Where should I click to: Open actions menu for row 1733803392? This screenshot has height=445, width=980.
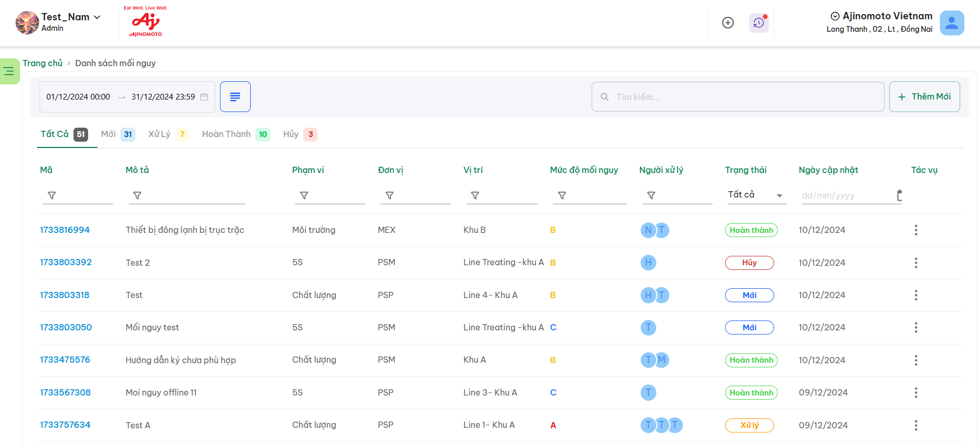tap(916, 263)
